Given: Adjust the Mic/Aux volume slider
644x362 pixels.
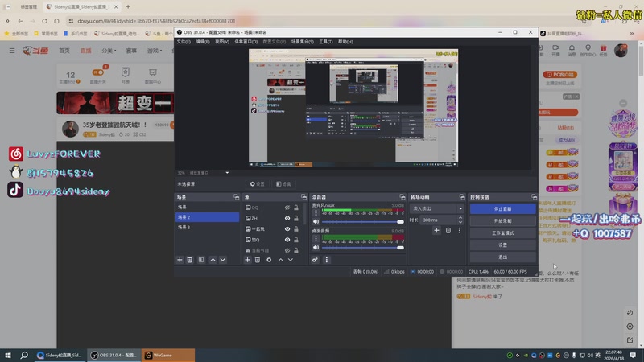Looking at the screenshot, I should click(x=363, y=222).
